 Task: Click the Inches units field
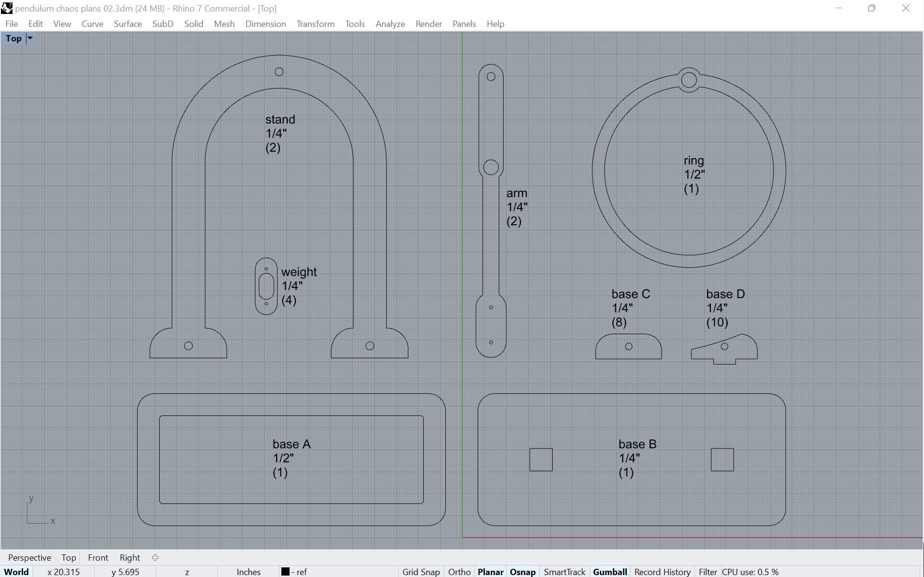pos(248,572)
